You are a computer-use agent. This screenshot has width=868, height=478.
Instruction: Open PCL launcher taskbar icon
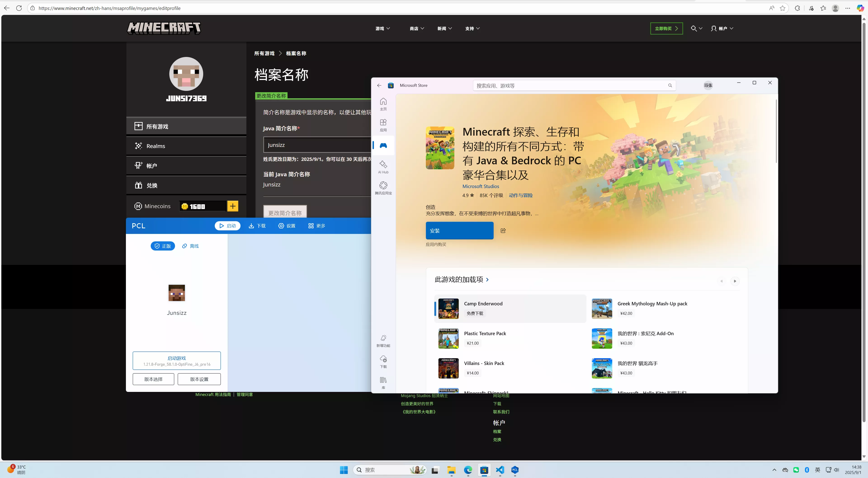[515, 470]
